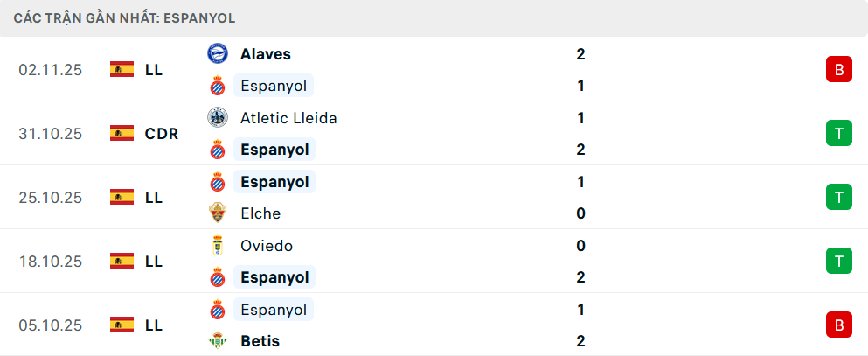
Task: Click the Elche club crest icon
Action: pyautogui.click(x=217, y=213)
